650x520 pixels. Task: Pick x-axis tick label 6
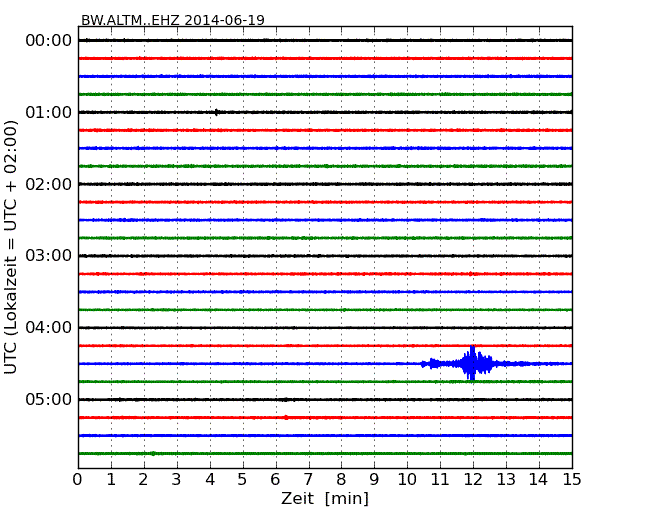coord(275,480)
